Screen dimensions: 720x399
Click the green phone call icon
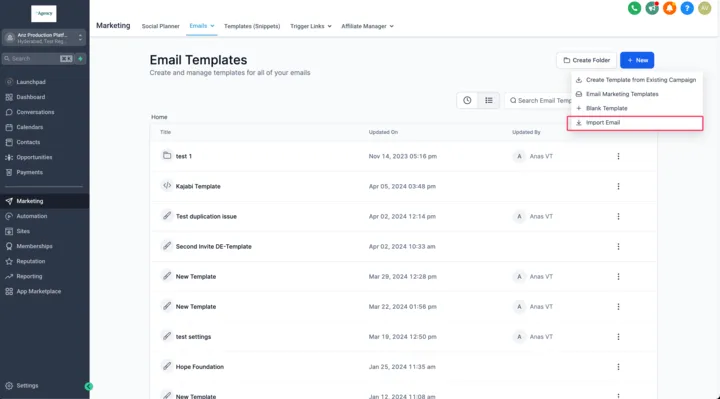tap(634, 8)
